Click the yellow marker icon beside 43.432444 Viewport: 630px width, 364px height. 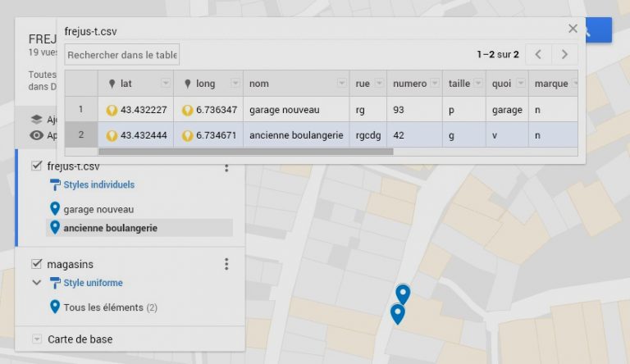click(112, 135)
